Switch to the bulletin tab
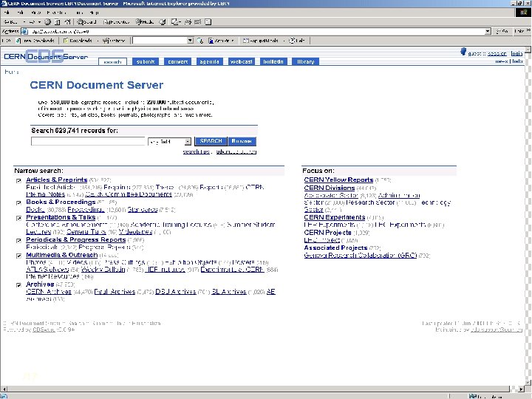 point(273,62)
